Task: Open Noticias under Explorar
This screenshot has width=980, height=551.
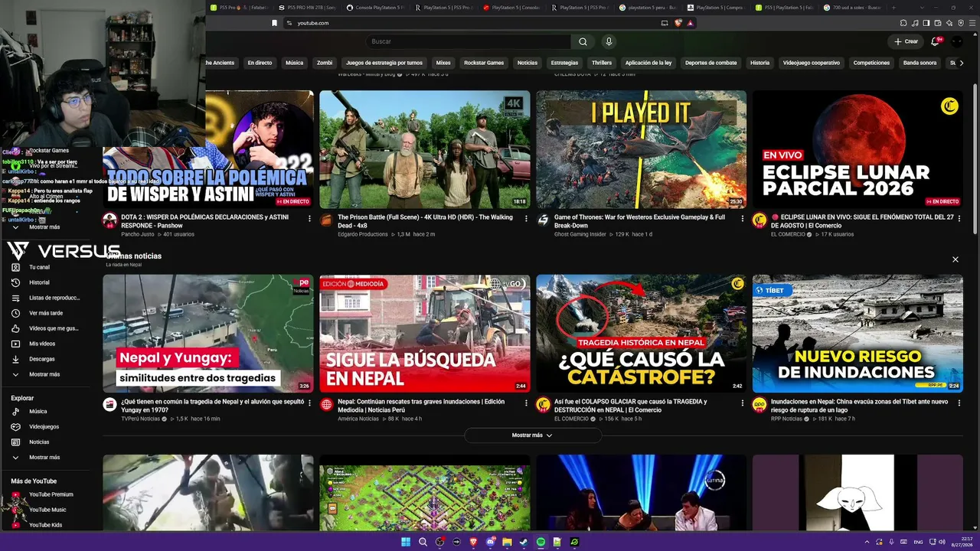Action: [x=32, y=442]
